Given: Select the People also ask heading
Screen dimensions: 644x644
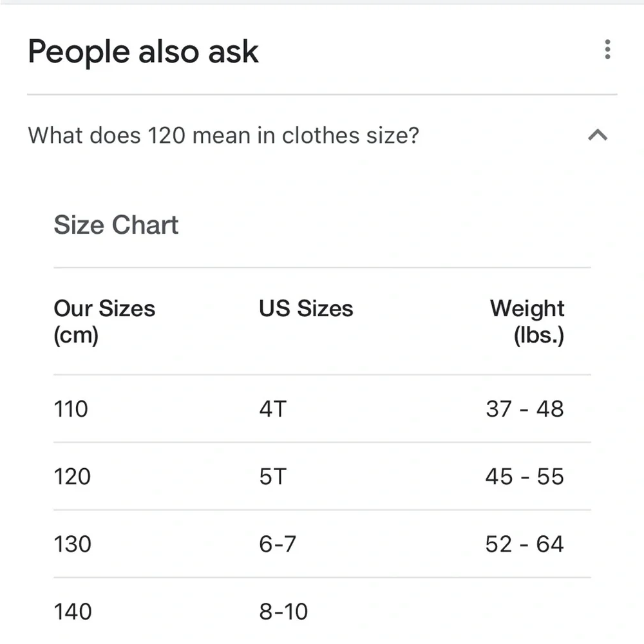Looking at the screenshot, I should (x=143, y=52).
